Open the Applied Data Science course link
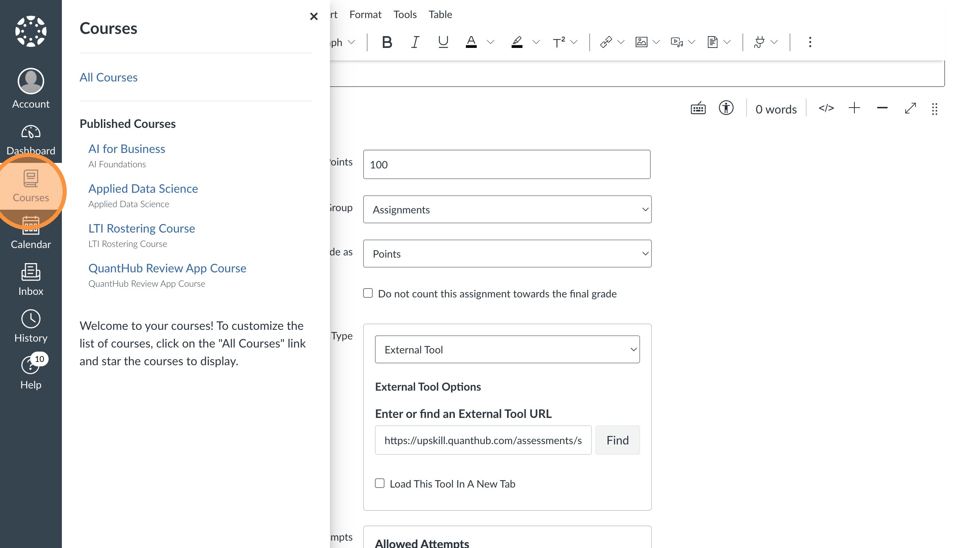 point(143,189)
